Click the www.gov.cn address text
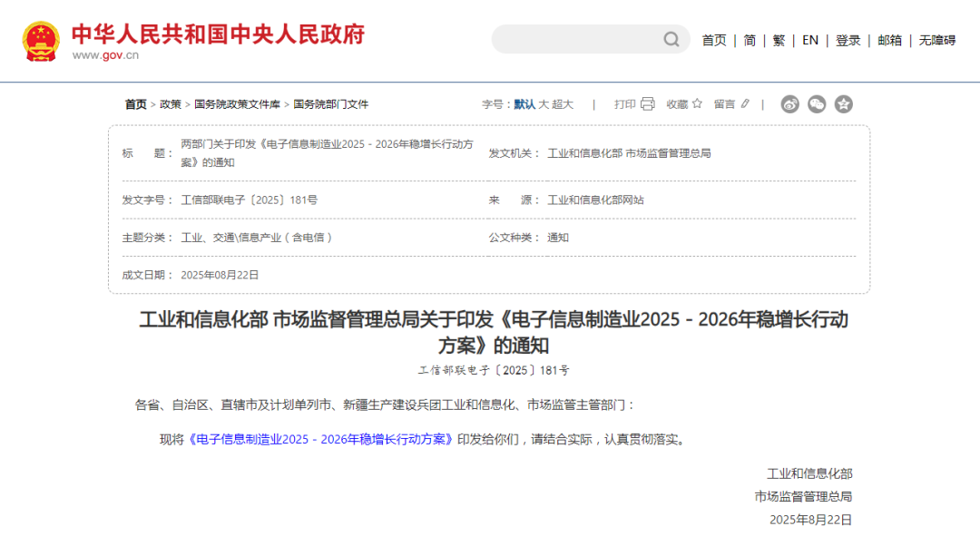980x546 pixels. (105, 55)
